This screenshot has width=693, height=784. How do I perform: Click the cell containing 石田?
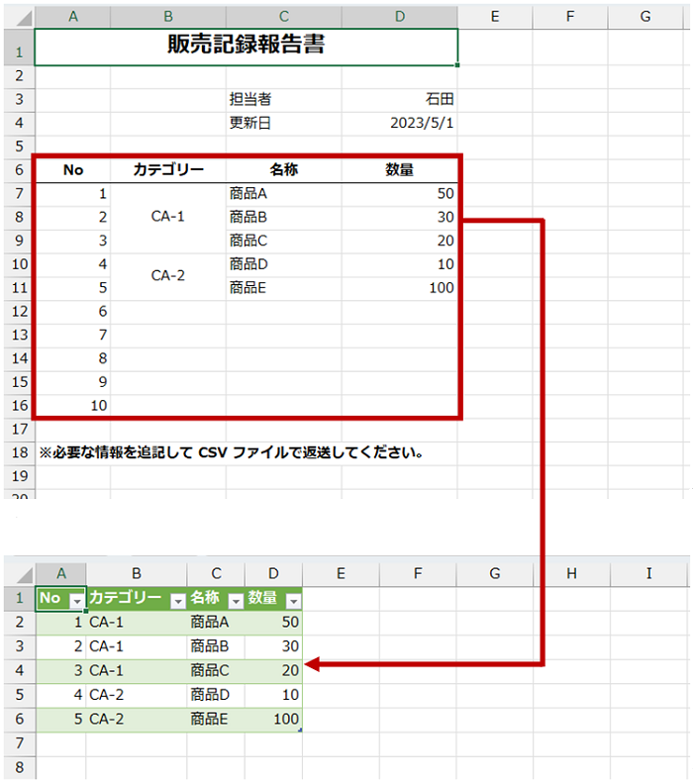pyautogui.click(x=400, y=99)
